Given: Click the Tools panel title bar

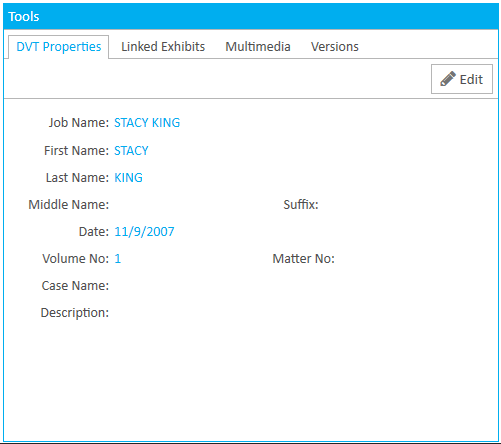Looking at the screenshot, I should pos(251,16).
